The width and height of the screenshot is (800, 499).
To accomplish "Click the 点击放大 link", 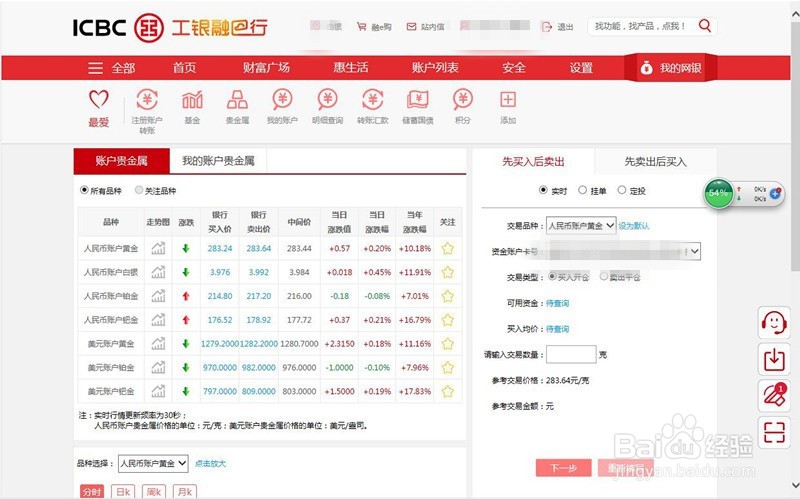I will pos(210,463).
